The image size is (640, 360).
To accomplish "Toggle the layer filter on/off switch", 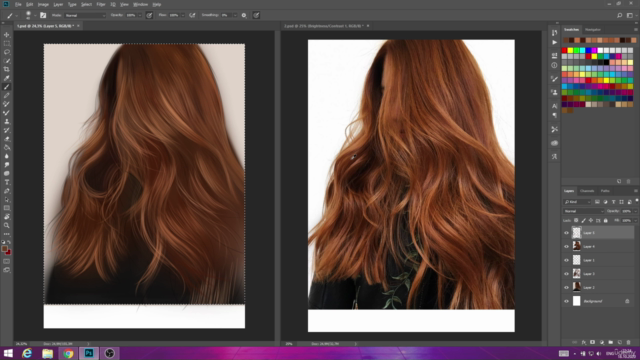I will pyautogui.click(x=636, y=201).
